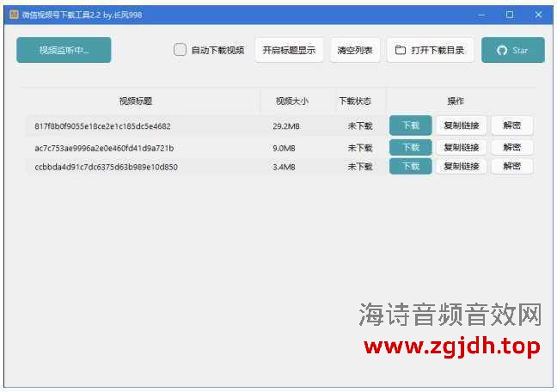The width and height of the screenshot is (557, 392).
Task: Select row title ccbbda4d91c7dc6375d63b989e10d850
Action: click(x=106, y=167)
